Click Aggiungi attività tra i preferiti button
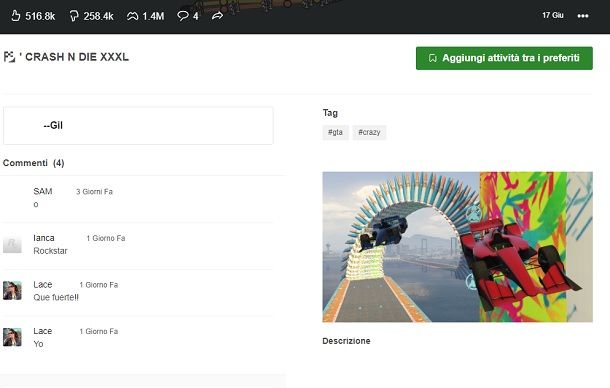 pos(504,58)
